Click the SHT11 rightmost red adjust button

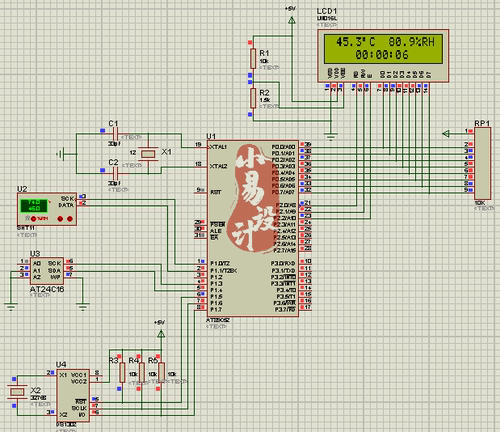(70, 219)
